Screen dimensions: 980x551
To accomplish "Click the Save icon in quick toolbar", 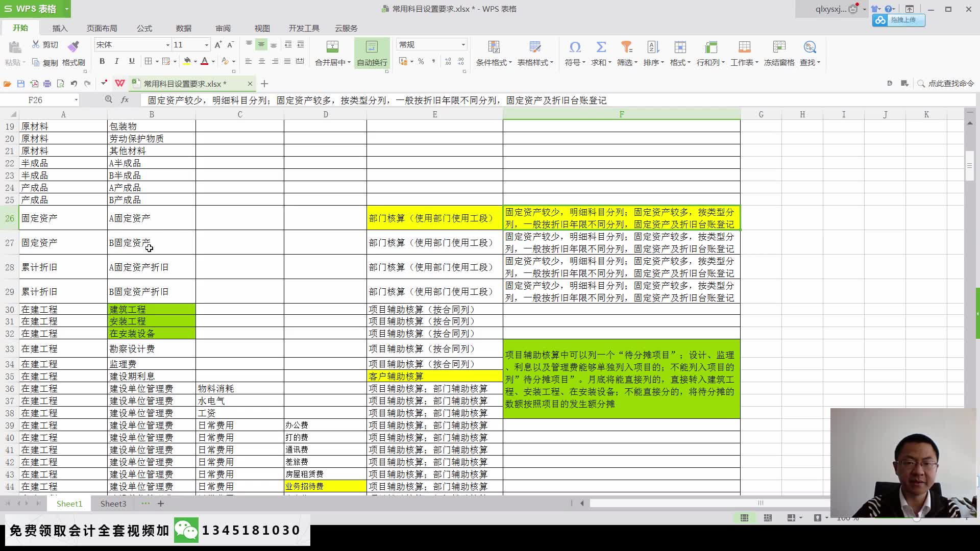I will 21,84.
